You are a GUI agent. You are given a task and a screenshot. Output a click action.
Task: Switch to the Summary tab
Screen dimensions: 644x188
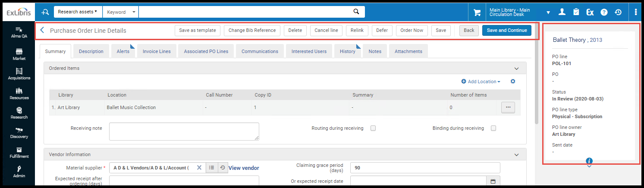click(55, 51)
